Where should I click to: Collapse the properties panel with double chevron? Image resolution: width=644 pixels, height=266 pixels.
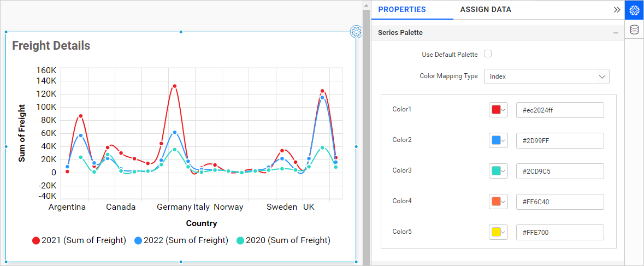(617, 10)
